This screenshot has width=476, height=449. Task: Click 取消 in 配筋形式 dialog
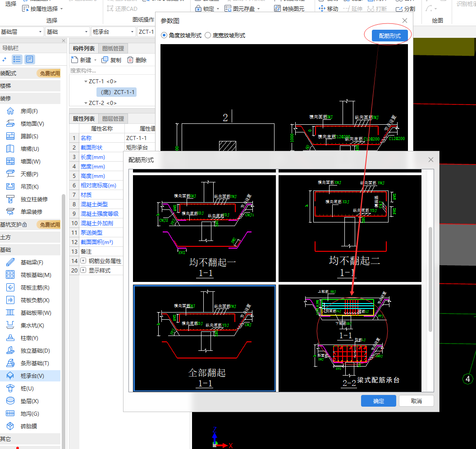416,401
